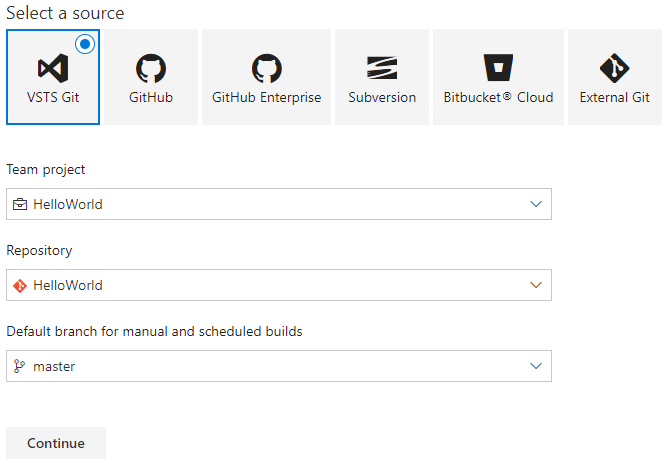Viewport: 671px width, 468px height.
Task: Select the Bitbucket Cloud bucket icon
Action: pos(498,68)
